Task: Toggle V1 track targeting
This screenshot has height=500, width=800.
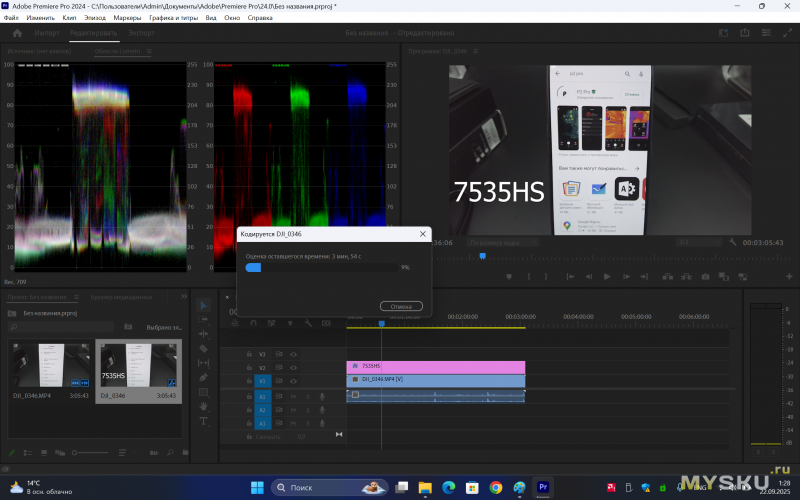Action: point(263,381)
